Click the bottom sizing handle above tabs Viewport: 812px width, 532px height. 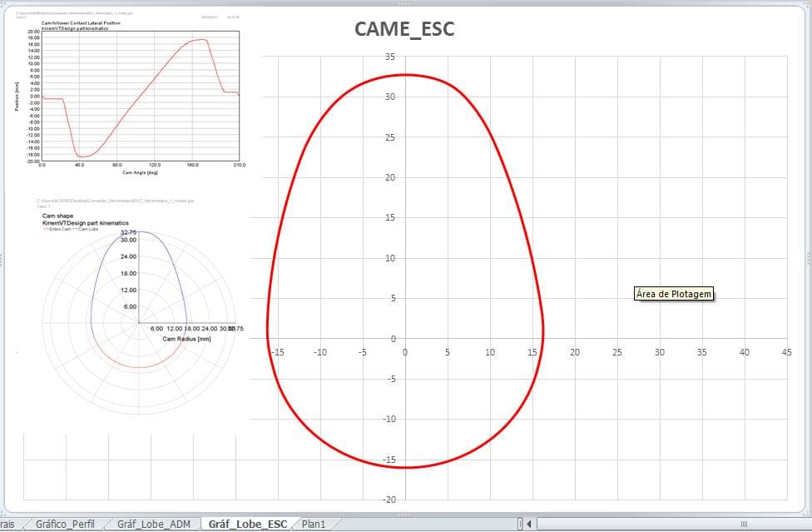pos(404,515)
